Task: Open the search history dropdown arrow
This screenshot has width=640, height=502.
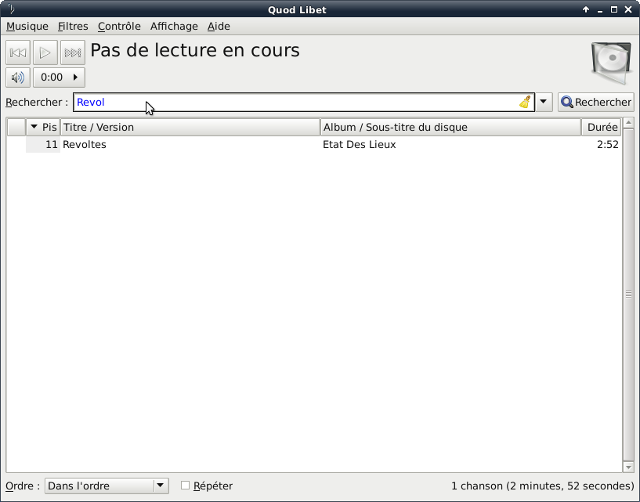Action: [544, 102]
